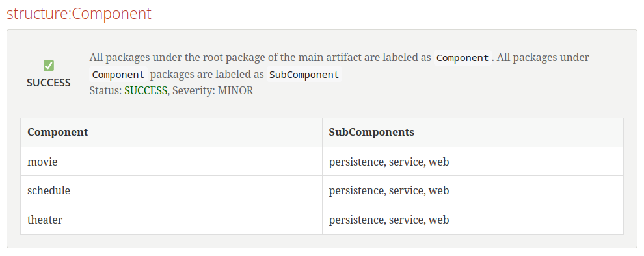644x256 pixels.
Task: Select the movie row subcomponents cell
Action: click(473, 162)
